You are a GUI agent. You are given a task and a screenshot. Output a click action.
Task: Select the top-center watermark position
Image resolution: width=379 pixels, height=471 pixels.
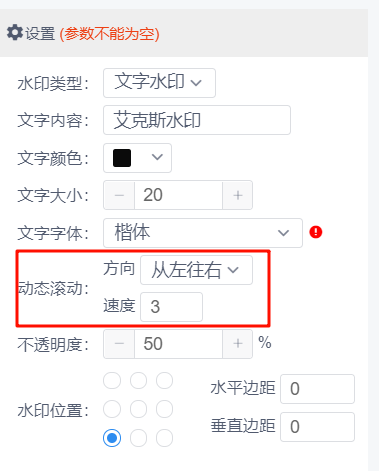[138, 380]
